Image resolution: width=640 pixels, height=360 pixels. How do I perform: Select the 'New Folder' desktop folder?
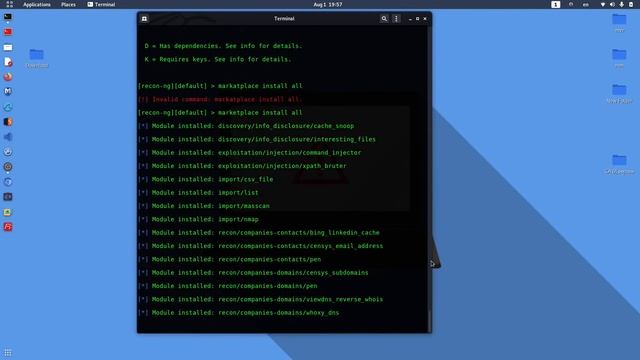pyautogui.click(x=619, y=93)
